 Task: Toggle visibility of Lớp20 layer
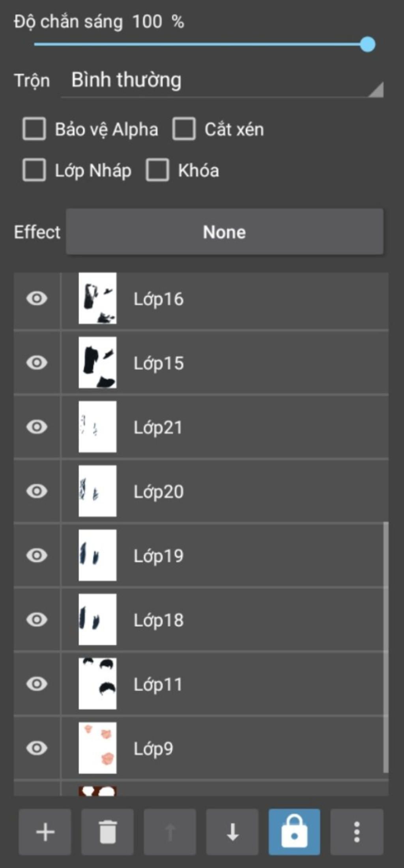(37, 491)
